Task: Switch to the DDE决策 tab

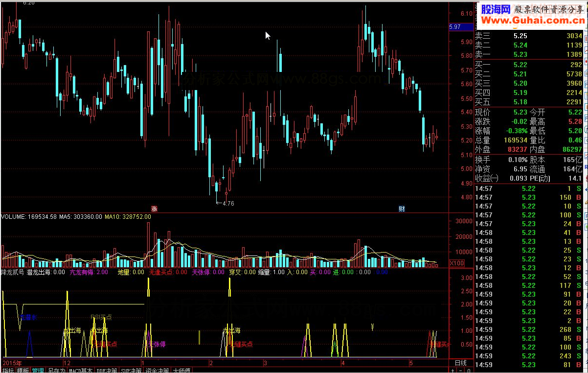Action: click(107, 371)
